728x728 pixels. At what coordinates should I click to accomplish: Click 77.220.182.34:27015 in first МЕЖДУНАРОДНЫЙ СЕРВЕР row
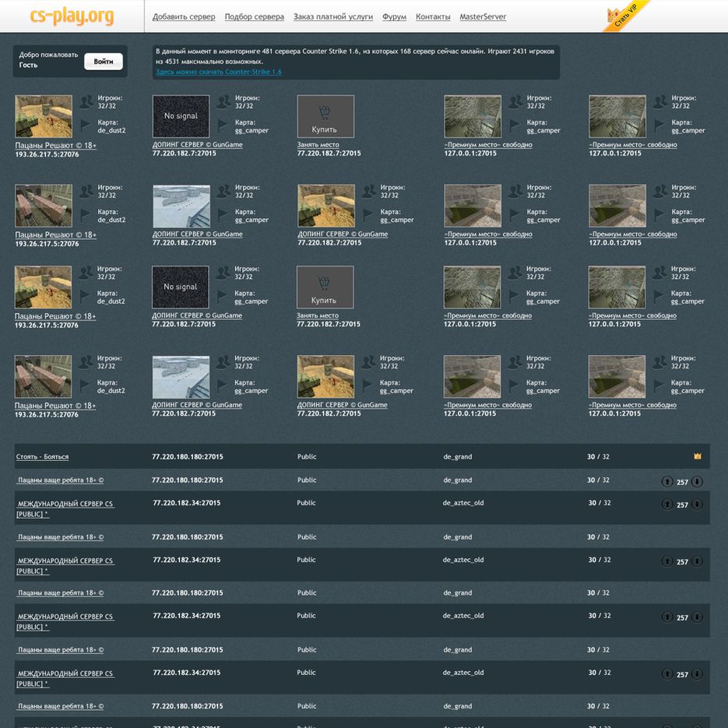pos(187,503)
